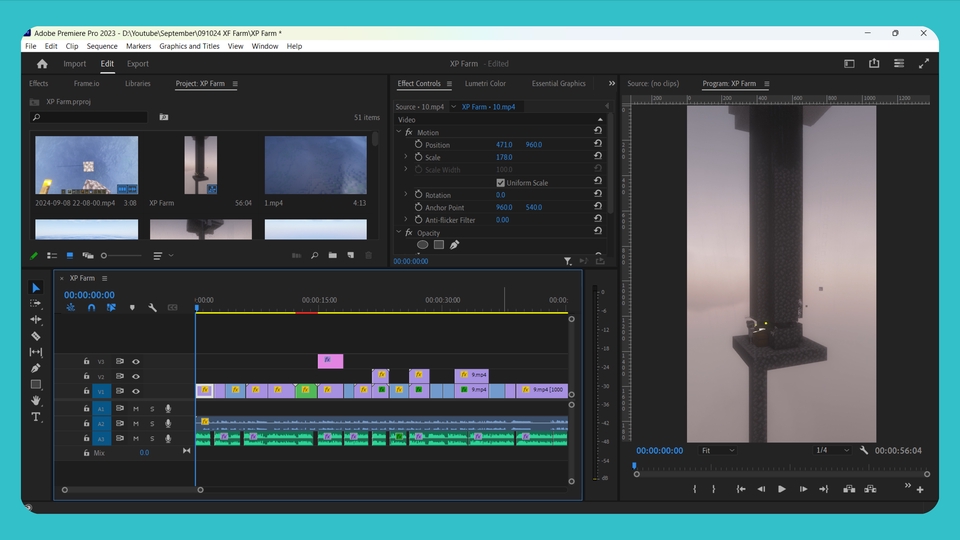Switch to the Lumetri Color tab
Screen dimensions: 960x540
[485, 84]
